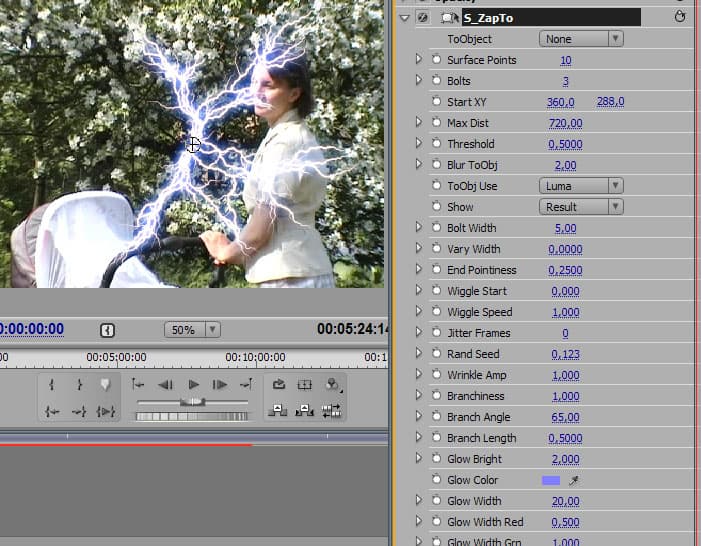Open the Show Result dropdown
The image size is (701, 546).
(581, 207)
